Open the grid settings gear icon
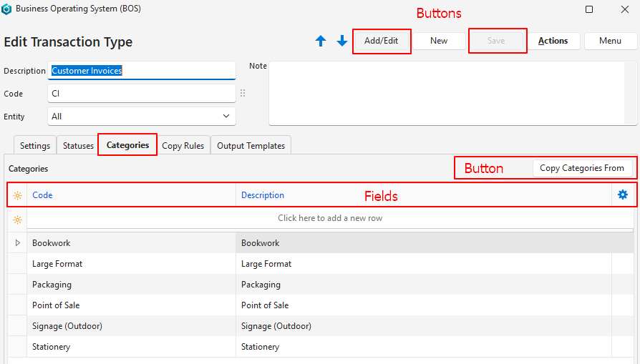 [622, 195]
